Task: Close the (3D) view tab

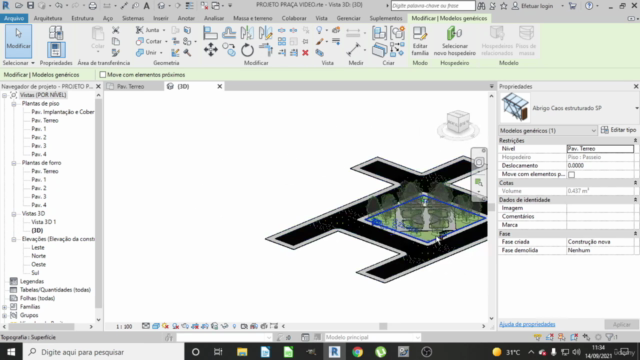Action: coord(219,87)
